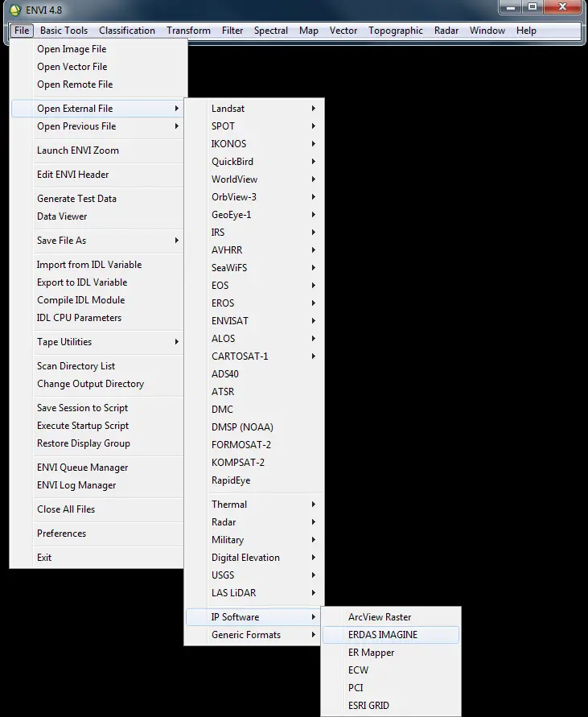Viewport: 588px width, 717px height.
Task: Select DMSP (NOAA) format
Action: coord(254,427)
